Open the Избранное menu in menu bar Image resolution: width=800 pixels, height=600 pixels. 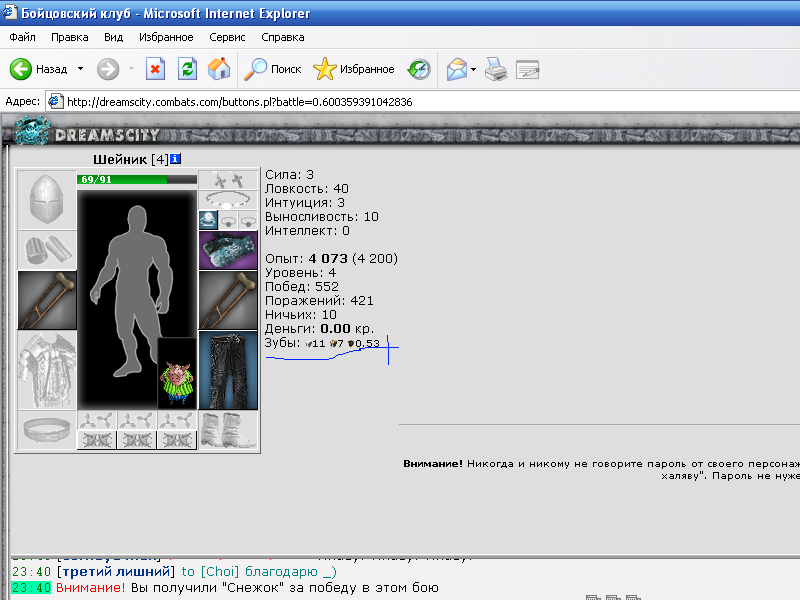click(166, 37)
